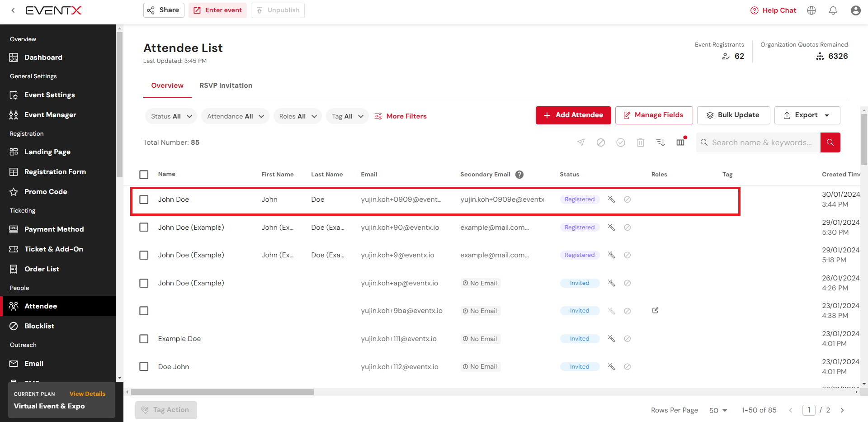Image resolution: width=868 pixels, height=422 pixels.
Task: Select checkbox for yujin.koh+90@eventx.io row
Action: (x=144, y=227)
